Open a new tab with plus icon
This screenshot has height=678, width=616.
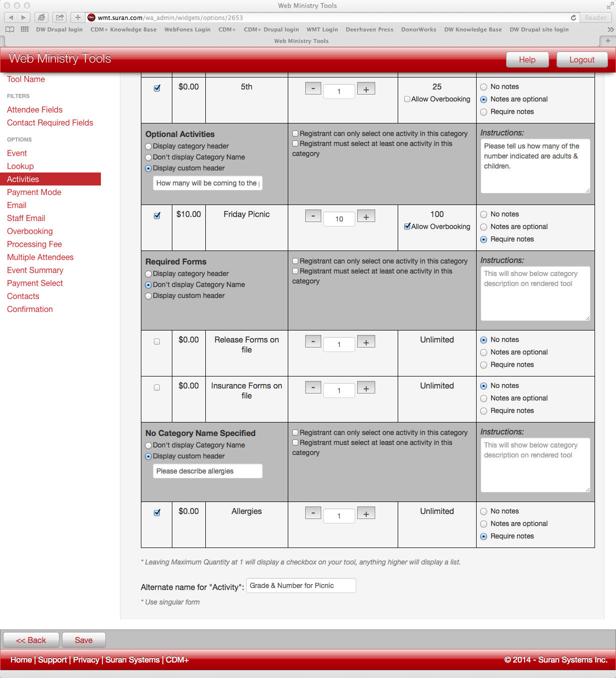608,41
